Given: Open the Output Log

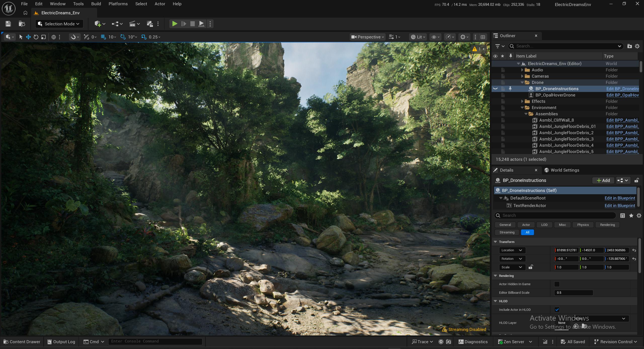Looking at the screenshot, I should tap(61, 342).
